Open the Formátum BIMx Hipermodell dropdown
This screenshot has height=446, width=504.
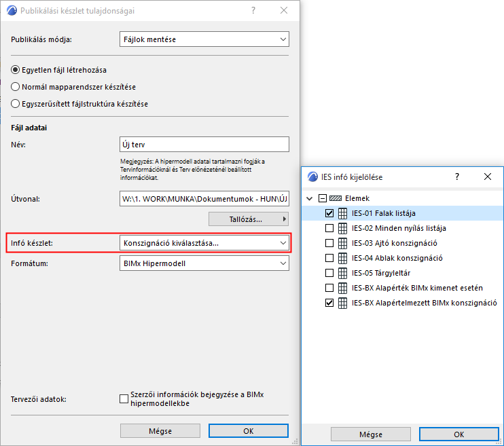click(204, 263)
